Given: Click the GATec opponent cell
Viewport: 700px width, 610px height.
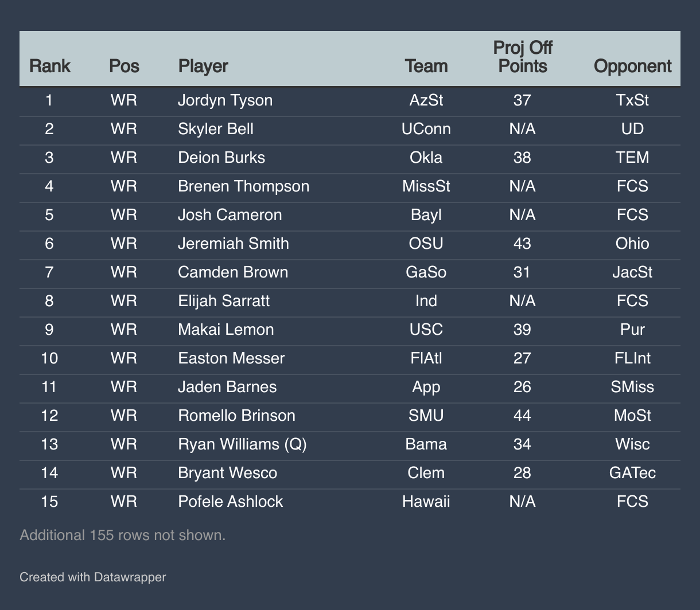Looking at the screenshot, I should 632,473.
